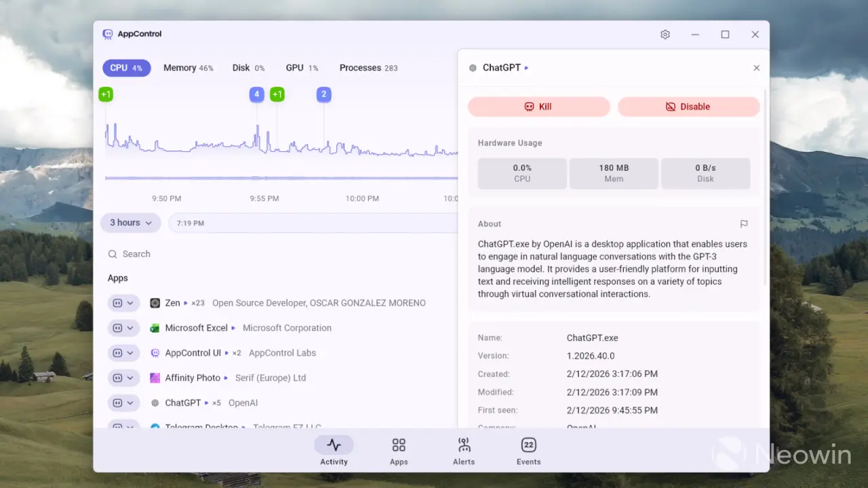
Task: Open the 3 hours time range dropdown
Action: (x=130, y=222)
